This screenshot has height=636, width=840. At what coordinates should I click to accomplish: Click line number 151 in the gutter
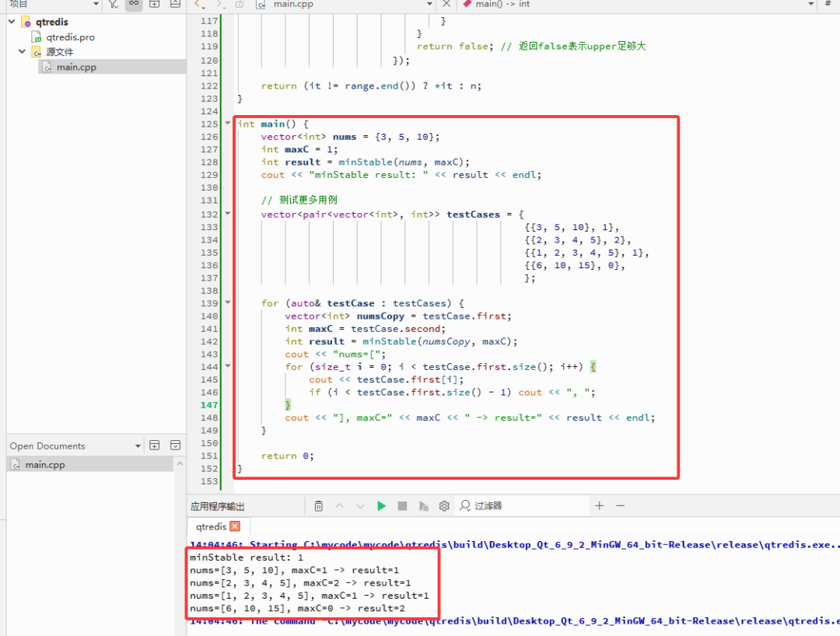(x=209, y=456)
